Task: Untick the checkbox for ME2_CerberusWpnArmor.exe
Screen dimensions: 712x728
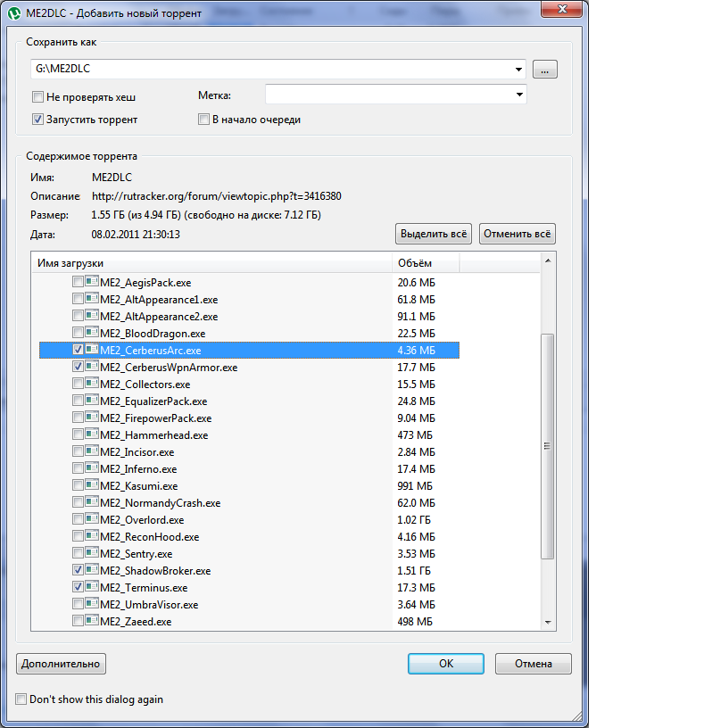Action: coord(78,367)
